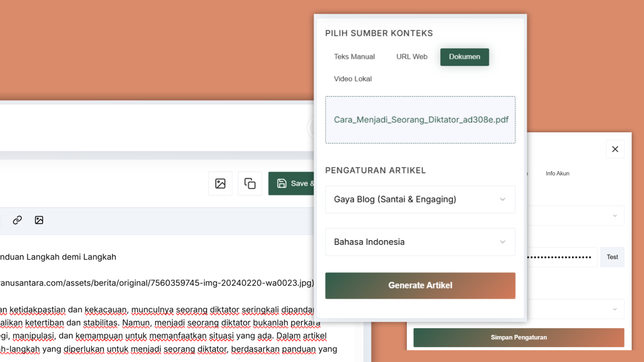Close the settings dialog with X
Screen dimensions: 644x362
[615, 149]
